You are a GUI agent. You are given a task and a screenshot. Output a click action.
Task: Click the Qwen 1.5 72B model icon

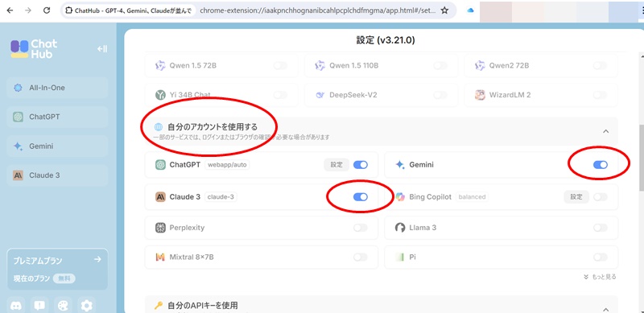click(159, 66)
